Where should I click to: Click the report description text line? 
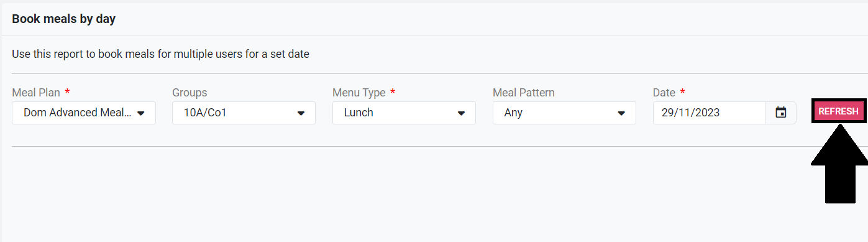click(x=160, y=54)
